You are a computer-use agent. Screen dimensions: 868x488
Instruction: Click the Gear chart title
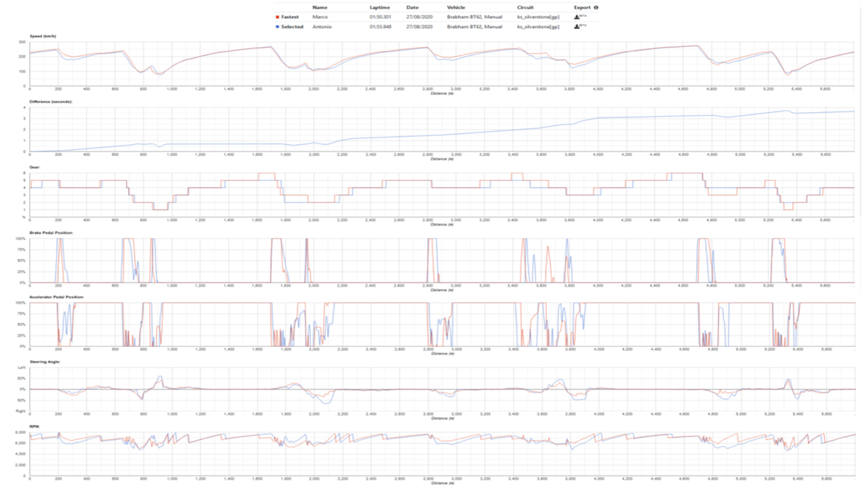click(35, 168)
